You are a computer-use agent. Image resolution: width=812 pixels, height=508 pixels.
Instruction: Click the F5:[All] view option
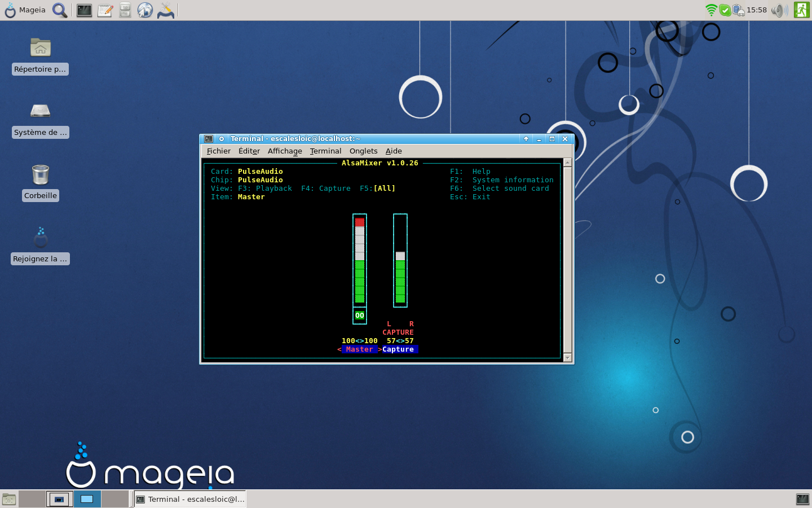click(378, 189)
